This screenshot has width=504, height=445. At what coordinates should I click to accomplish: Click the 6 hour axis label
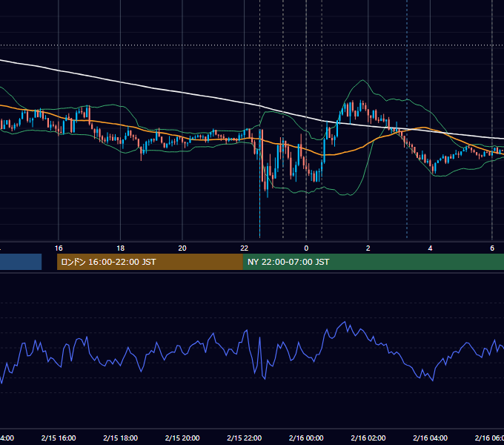[492, 248]
